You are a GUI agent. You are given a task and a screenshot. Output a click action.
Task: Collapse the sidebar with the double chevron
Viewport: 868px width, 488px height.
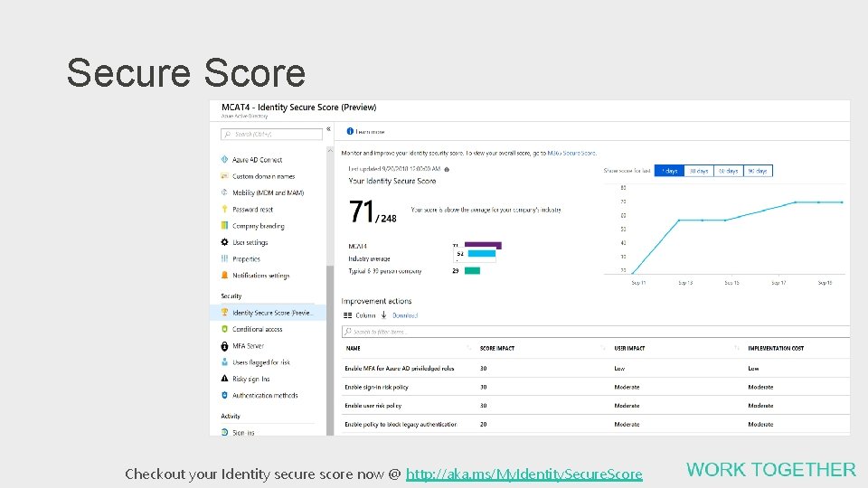328,129
